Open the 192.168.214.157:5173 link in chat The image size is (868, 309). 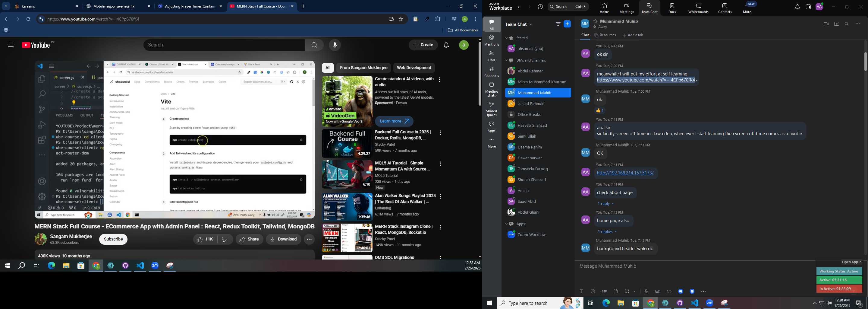pos(625,173)
